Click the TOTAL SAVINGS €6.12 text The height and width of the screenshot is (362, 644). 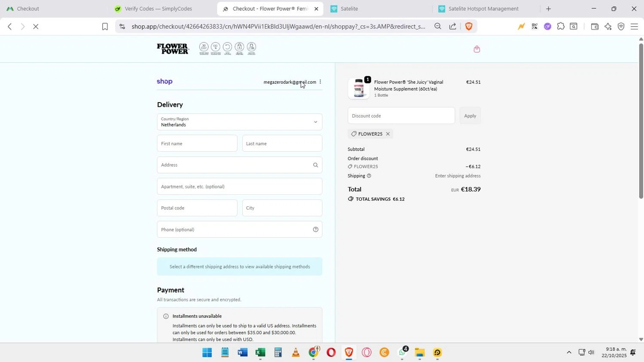tap(380, 199)
